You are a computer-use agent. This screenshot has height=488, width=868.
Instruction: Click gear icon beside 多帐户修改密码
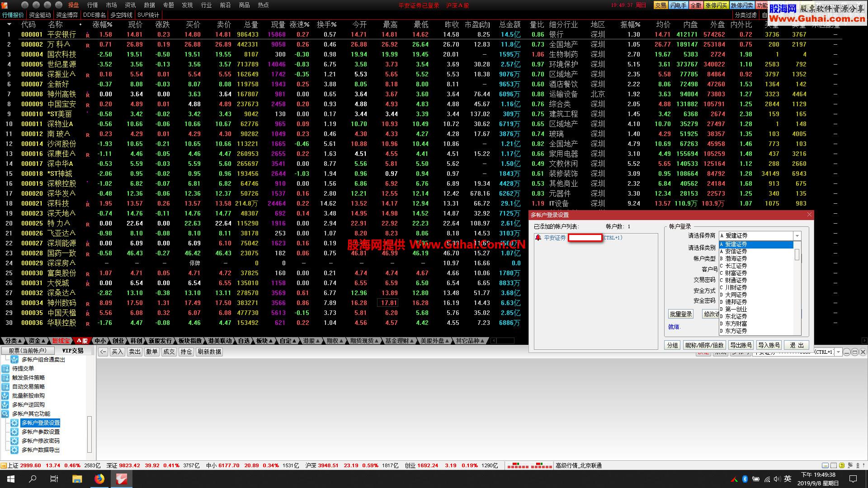pos(14,441)
